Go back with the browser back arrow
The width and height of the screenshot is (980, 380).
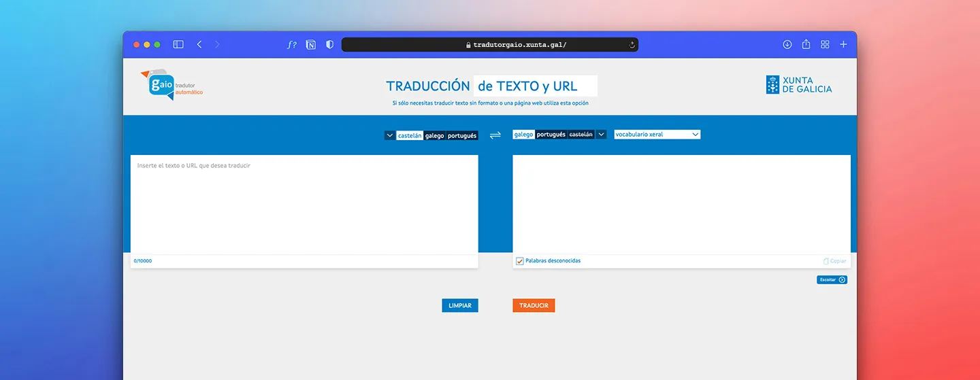coord(199,44)
